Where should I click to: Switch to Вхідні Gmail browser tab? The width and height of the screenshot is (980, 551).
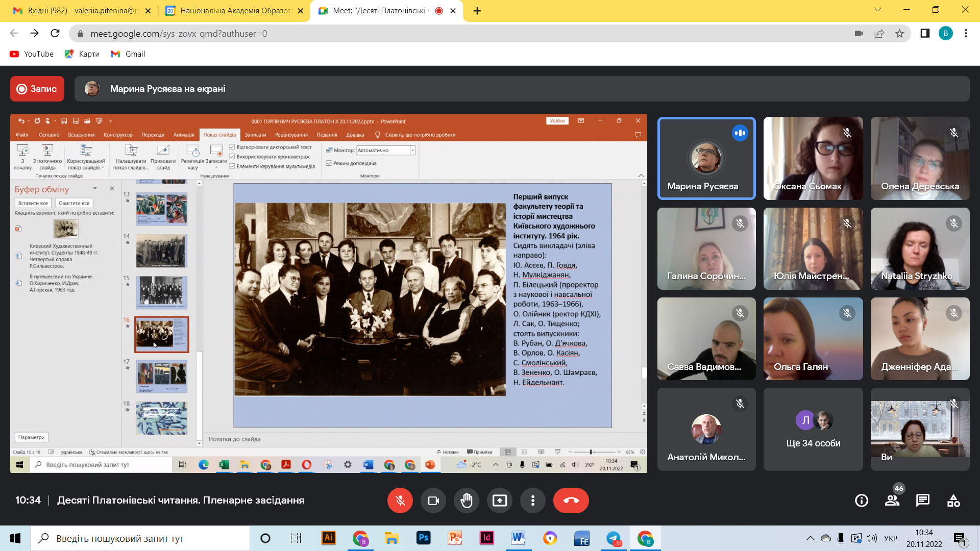82,11
